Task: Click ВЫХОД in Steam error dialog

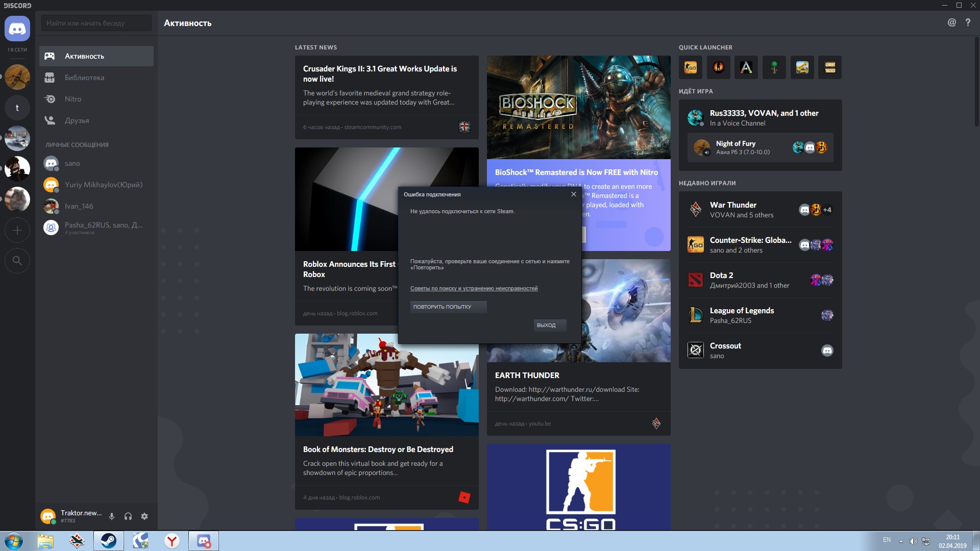Action: (x=550, y=325)
